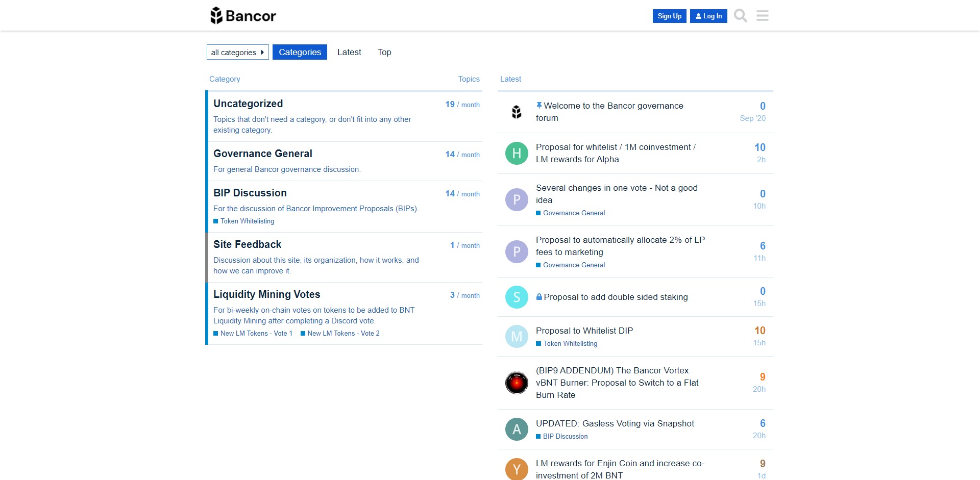
Task: Switch to the Latest tab
Action: (349, 52)
